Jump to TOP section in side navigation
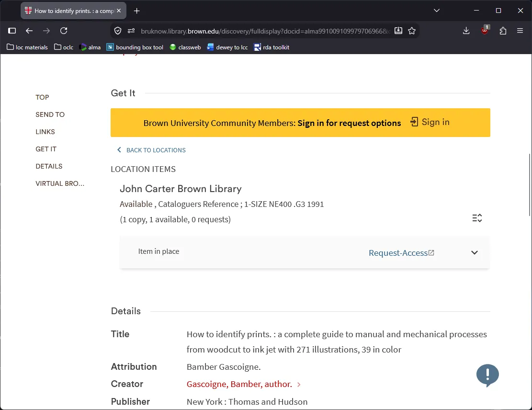The image size is (532, 410). click(x=43, y=97)
